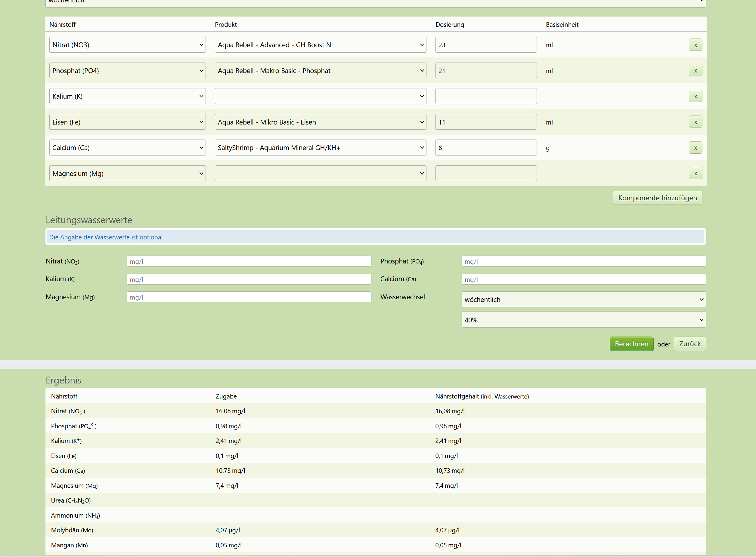
Task: Expand the Eisen (Fe) nutrient dropdown
Action: [x=127, y=122]
